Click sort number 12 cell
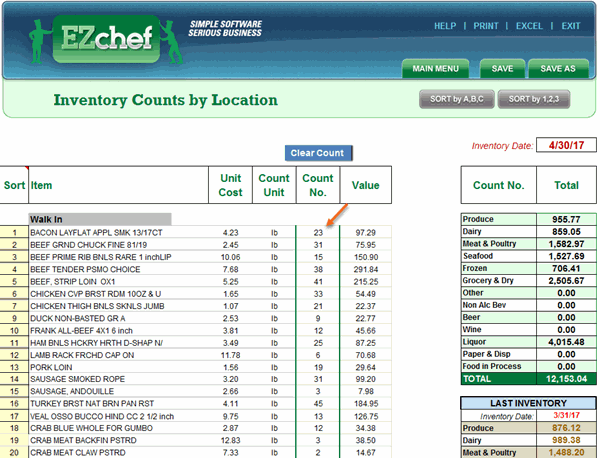This screenshot has width=600, height=458. click(x=14, y=355)
